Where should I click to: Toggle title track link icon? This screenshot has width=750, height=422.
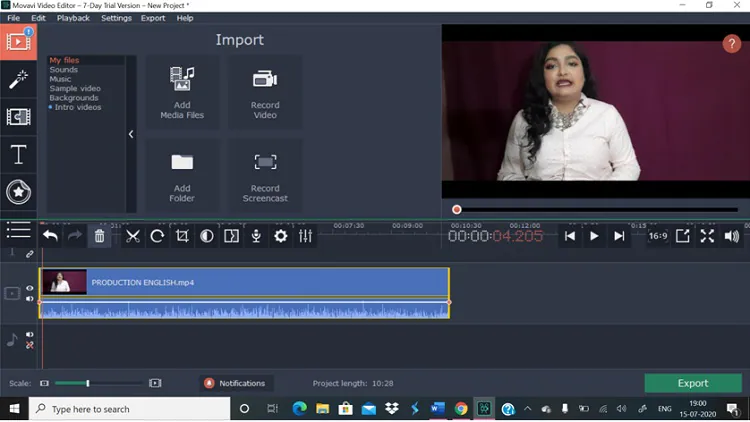(x=30, y=254)
